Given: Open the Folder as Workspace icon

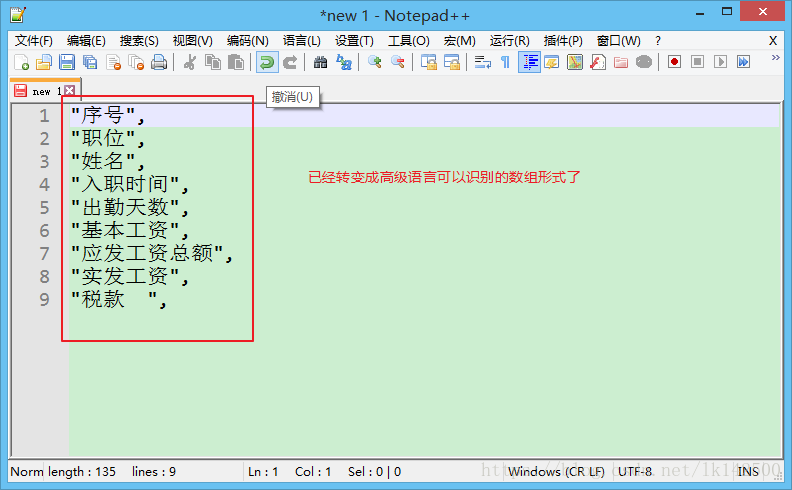Looking at the screenshot, I should pyautogui.click(x=621, y=62).
